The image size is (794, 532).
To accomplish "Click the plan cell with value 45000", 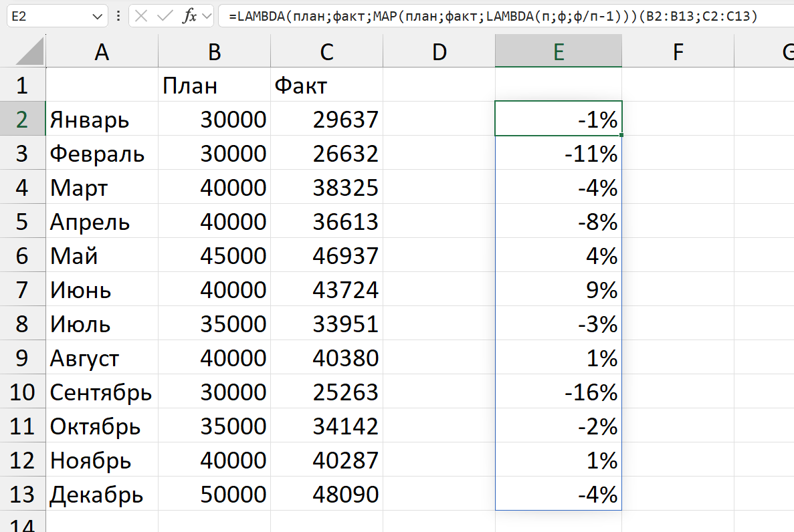I will [x=214, y=255].
